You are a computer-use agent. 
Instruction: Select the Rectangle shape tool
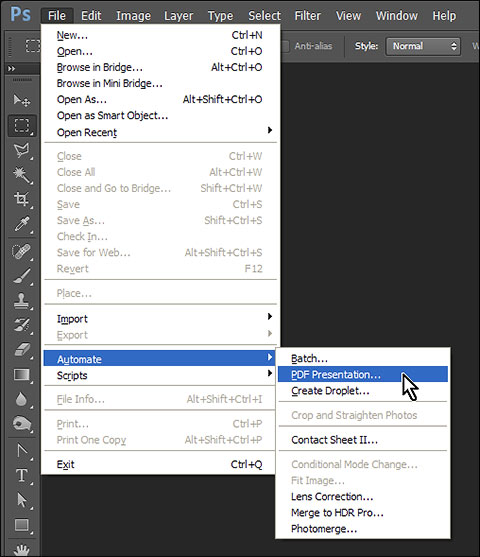(x=22, y=525)
